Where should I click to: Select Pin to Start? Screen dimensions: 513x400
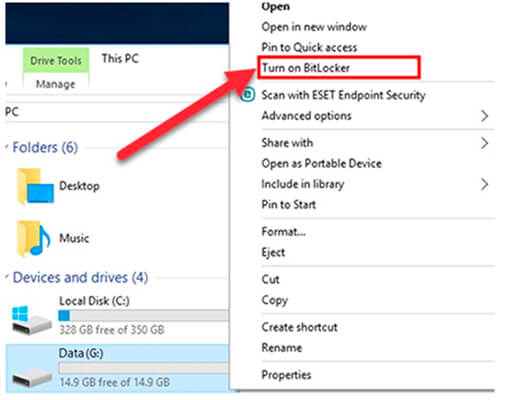tap(288, 204)
